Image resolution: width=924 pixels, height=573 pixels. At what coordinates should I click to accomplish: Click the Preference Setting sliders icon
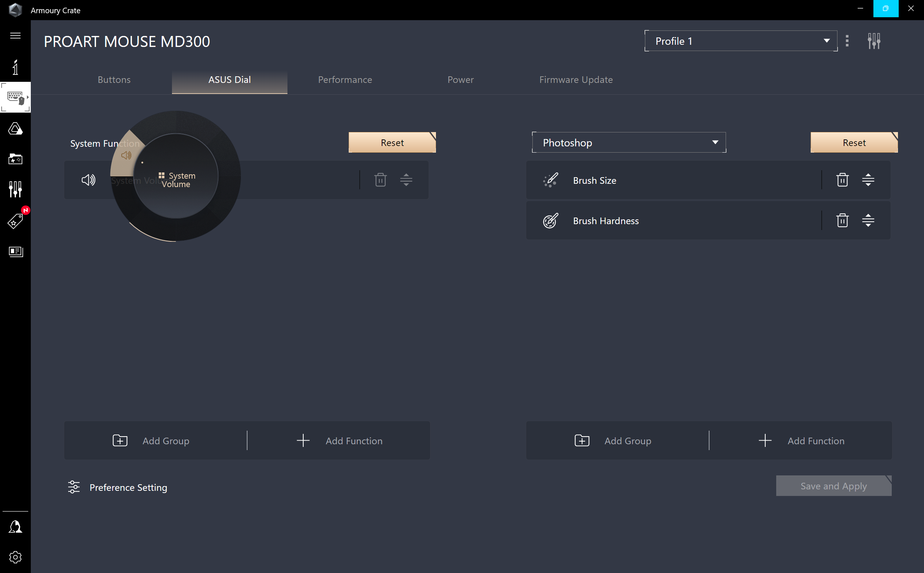[x=74, y=487]
